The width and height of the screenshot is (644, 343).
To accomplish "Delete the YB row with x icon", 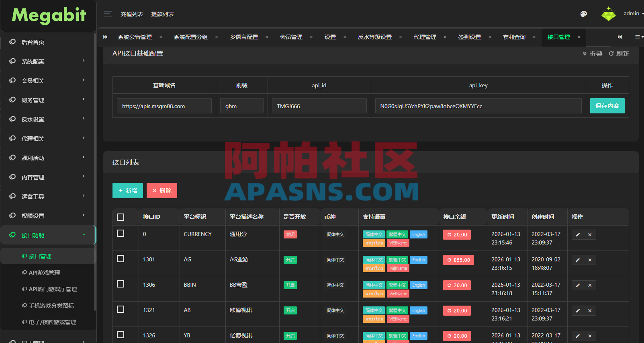I will click(x=590, y=336).
